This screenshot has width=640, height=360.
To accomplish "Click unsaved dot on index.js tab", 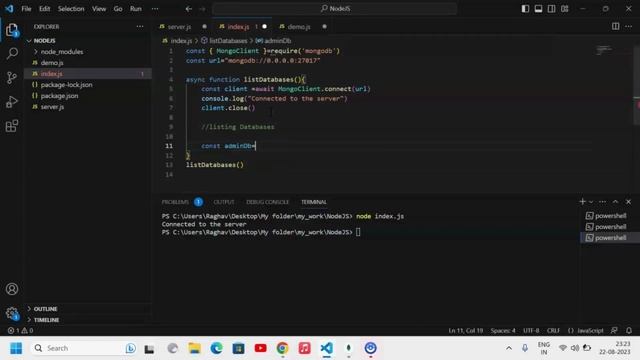I will [x=264, y=27].
